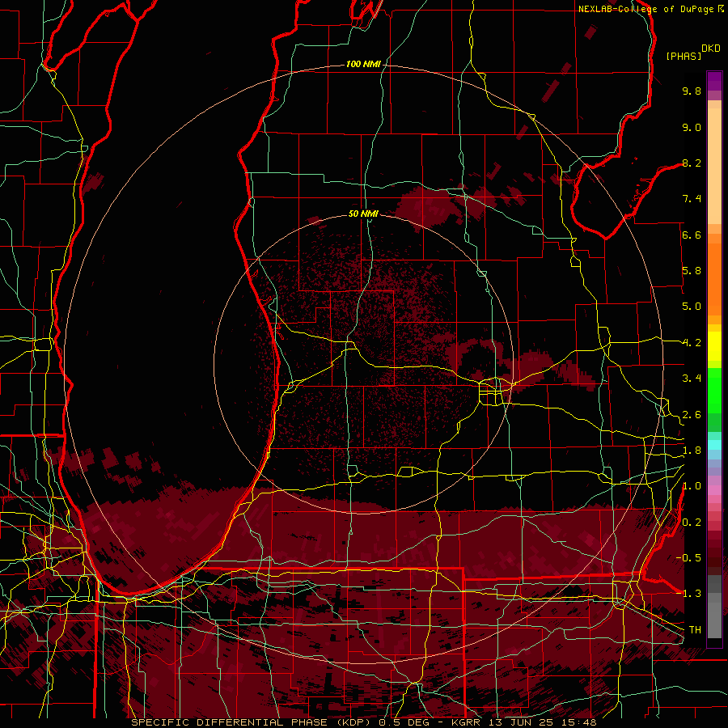Screen dimensions: 728x728
Task: Click the TH threshold label
Action: click(695, 630)
